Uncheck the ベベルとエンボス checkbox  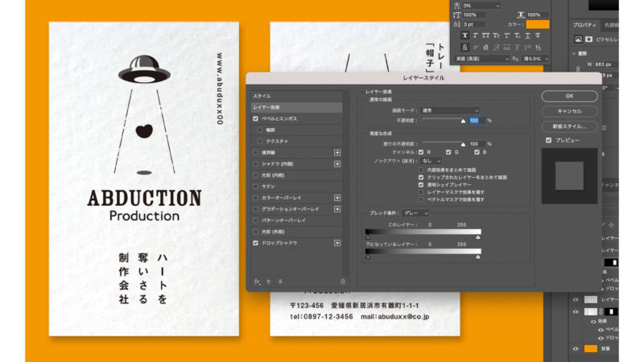coord(255,118)
